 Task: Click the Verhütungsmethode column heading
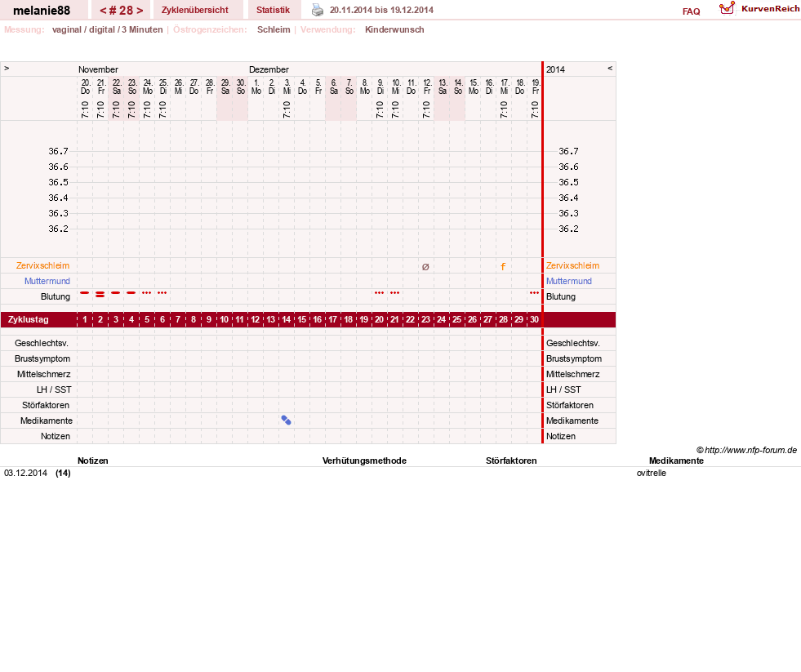tap(364, 461)
